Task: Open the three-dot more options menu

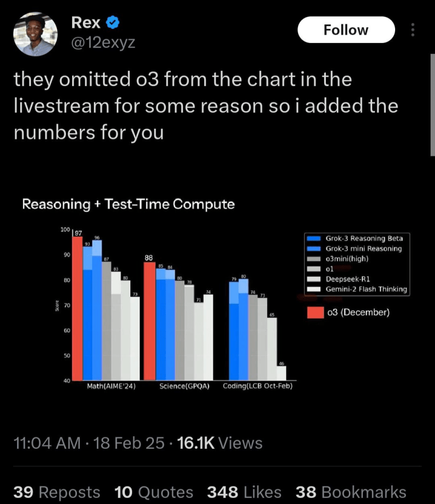Action: coord(413,30)
